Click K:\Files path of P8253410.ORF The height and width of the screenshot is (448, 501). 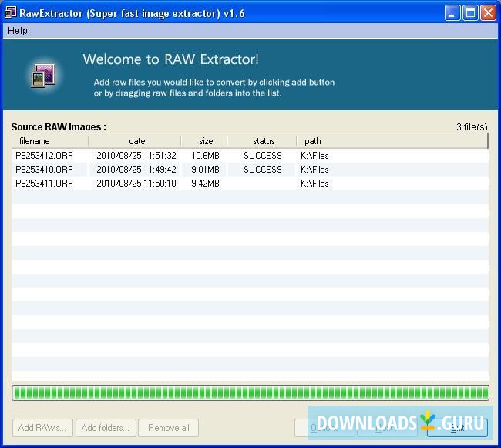314,170
